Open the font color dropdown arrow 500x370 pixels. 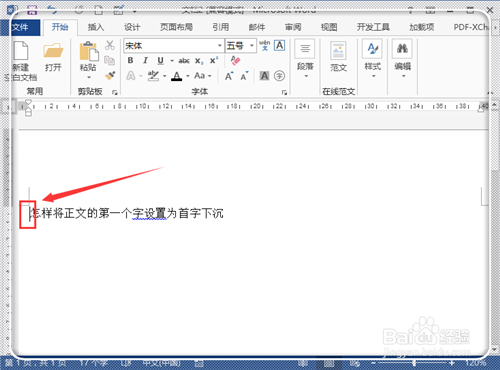point(188,76)
